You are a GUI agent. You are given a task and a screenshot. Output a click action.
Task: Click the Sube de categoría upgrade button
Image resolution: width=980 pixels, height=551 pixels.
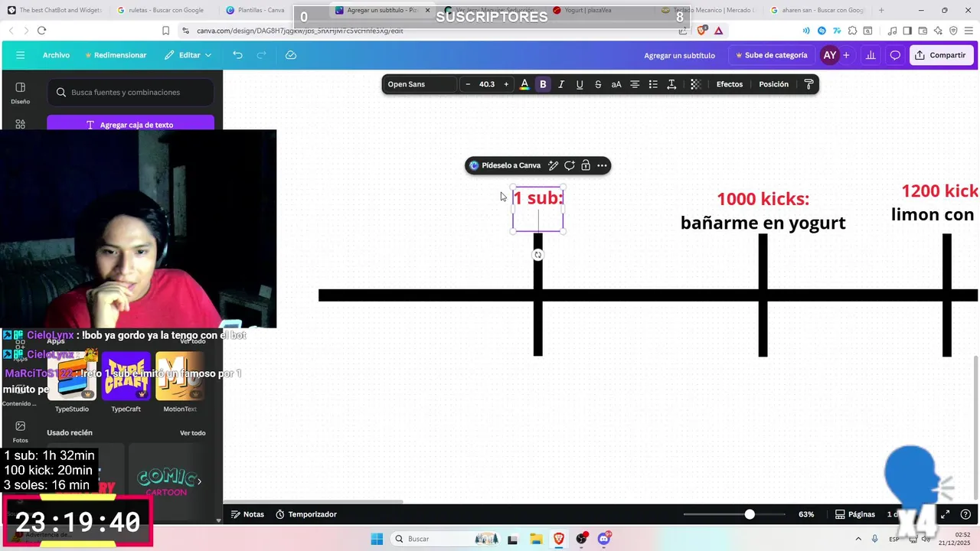(771, 55)
